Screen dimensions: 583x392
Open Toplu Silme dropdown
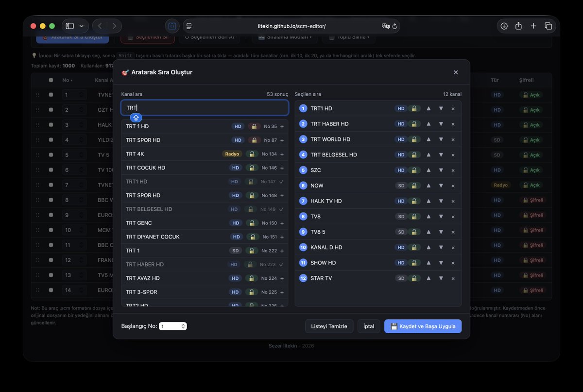pos(349,37)
